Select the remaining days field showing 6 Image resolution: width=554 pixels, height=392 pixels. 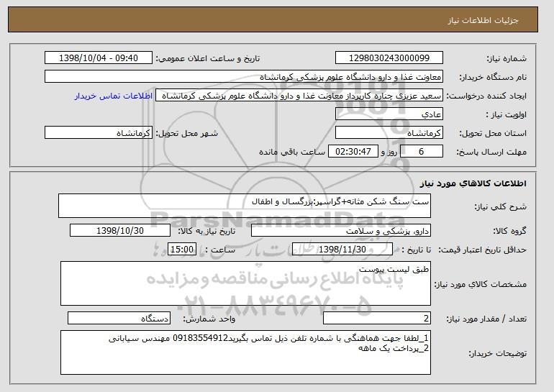422,152
